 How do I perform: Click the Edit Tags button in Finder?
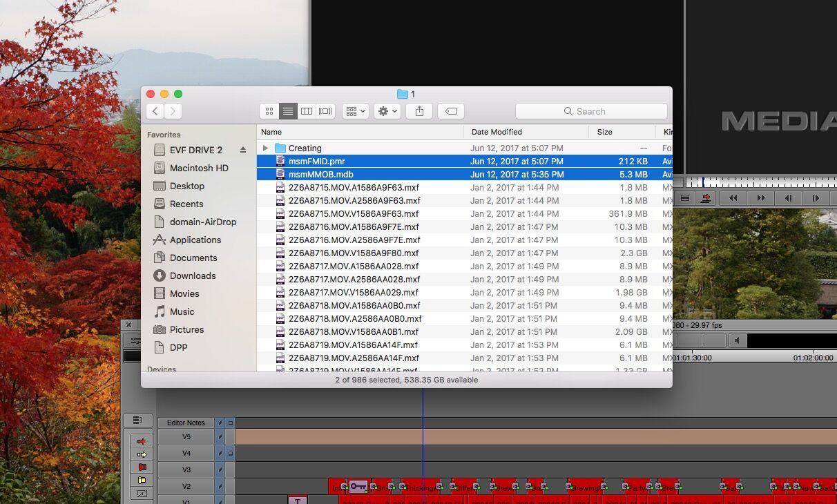point(451,111)
